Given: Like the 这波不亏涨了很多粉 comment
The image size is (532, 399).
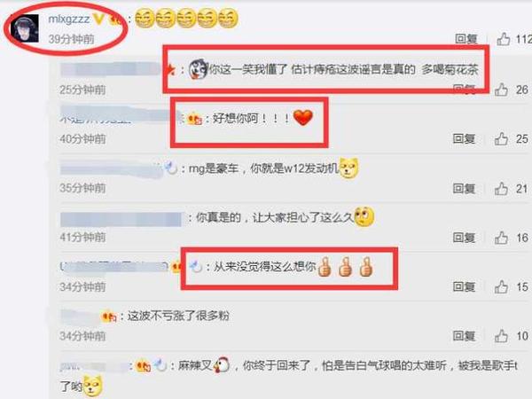Looking at the screenshot, I should pos(501,336).
